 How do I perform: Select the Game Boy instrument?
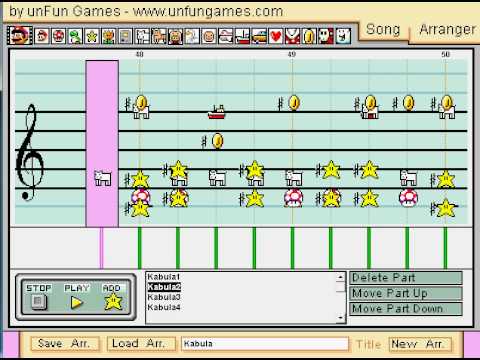tap(125, 36)
